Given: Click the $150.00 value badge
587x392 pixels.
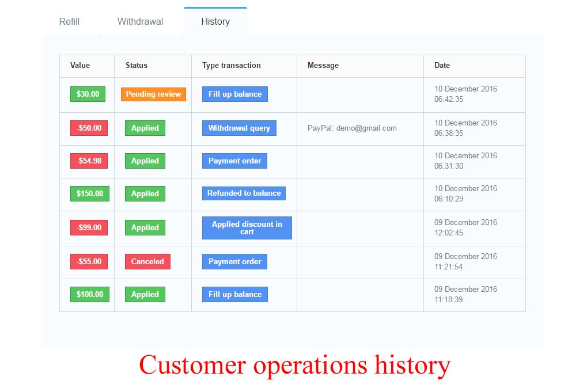Looking at the screenshot, I should pos(90,193).
